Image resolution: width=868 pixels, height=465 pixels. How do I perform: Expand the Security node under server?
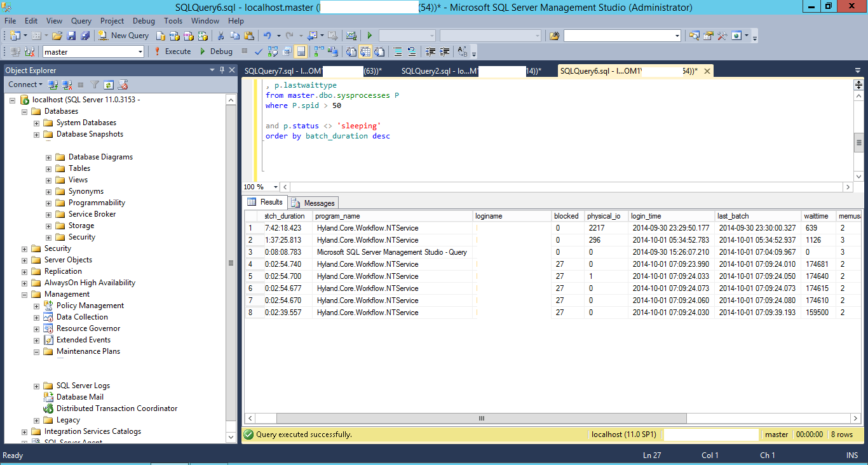25,248
